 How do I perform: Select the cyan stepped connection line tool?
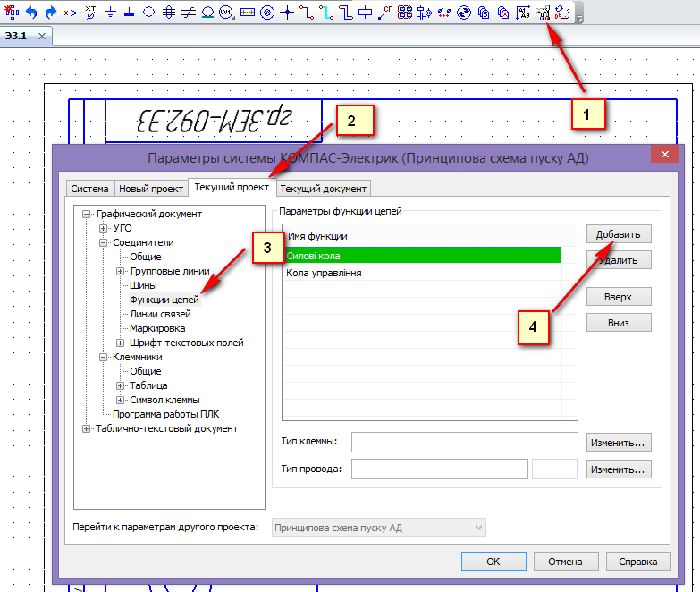click(326, 12)
